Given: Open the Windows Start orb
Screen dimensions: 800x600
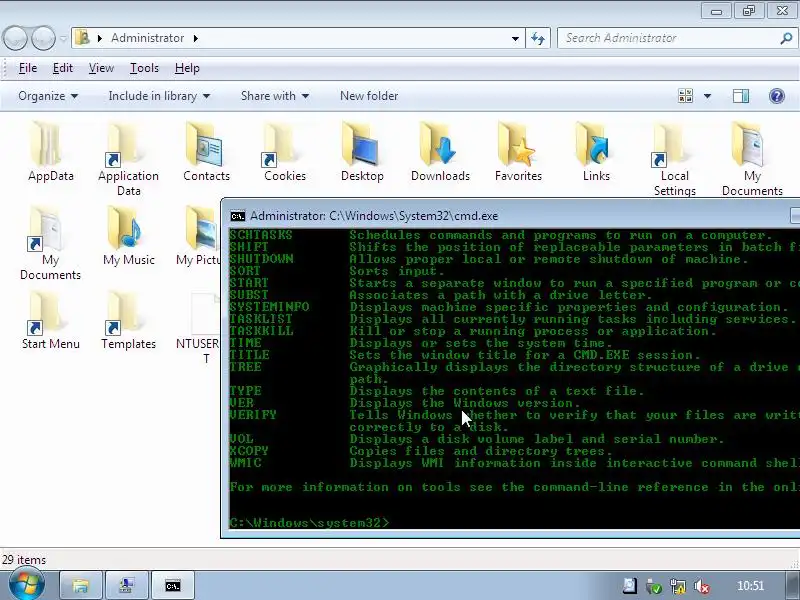Looking at the screenshot, I should (26, 585).
